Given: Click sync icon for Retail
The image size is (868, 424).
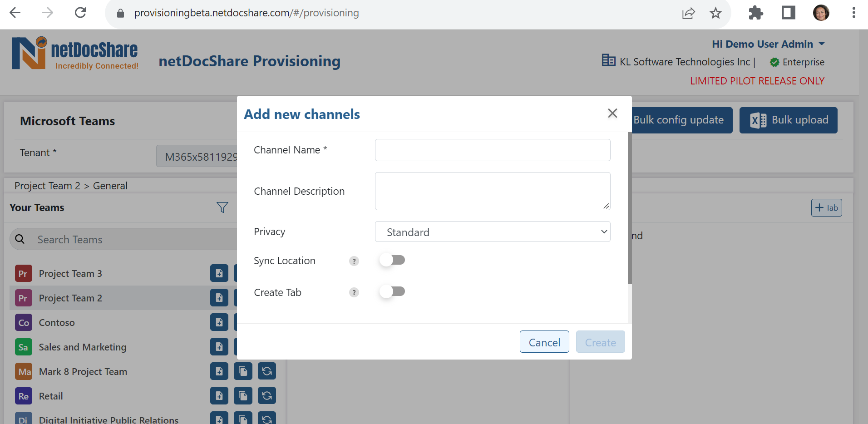Looking at the screenshot, I should [x=267, y=396].
